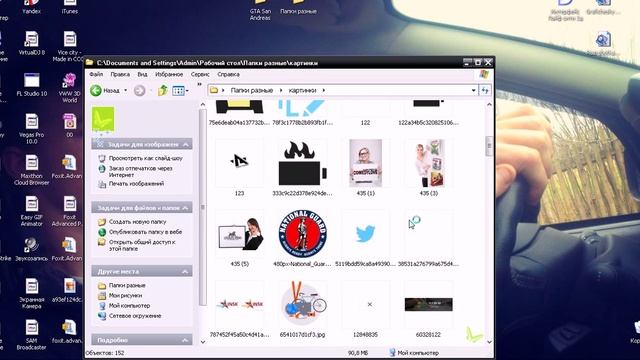Select the thumbnail 435 (3)

coord(429,163)
